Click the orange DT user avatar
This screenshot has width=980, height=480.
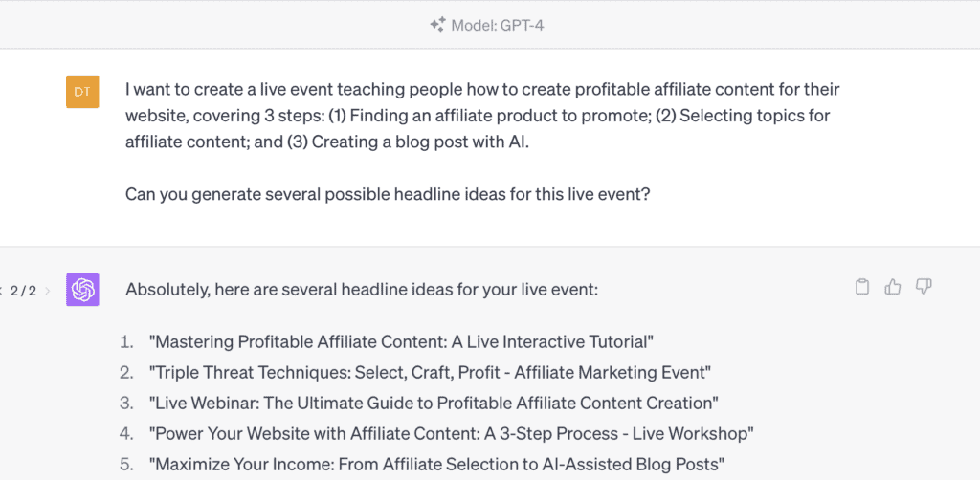[82, 92]
